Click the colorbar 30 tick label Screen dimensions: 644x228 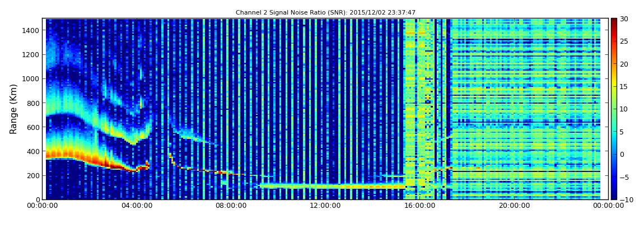tap(624, 19)
